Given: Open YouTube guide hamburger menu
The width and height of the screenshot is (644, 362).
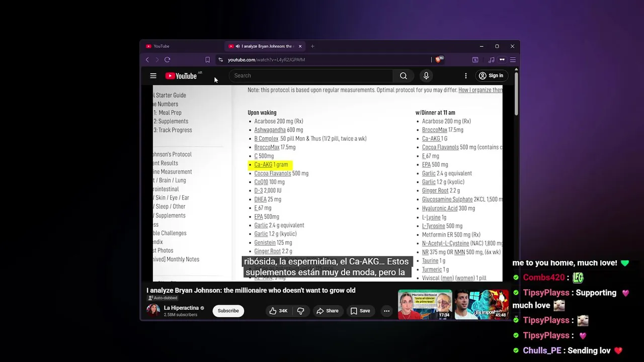Looking at the screenshot, I should [x=153, y=76].
